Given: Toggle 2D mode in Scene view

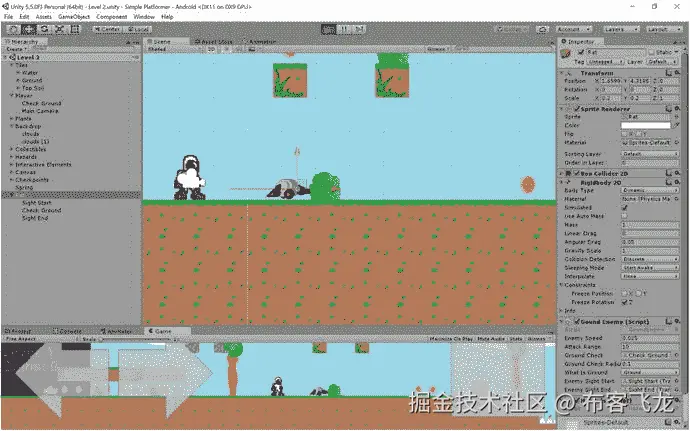Looking at the screenshot, I should [x=211, y=49].
